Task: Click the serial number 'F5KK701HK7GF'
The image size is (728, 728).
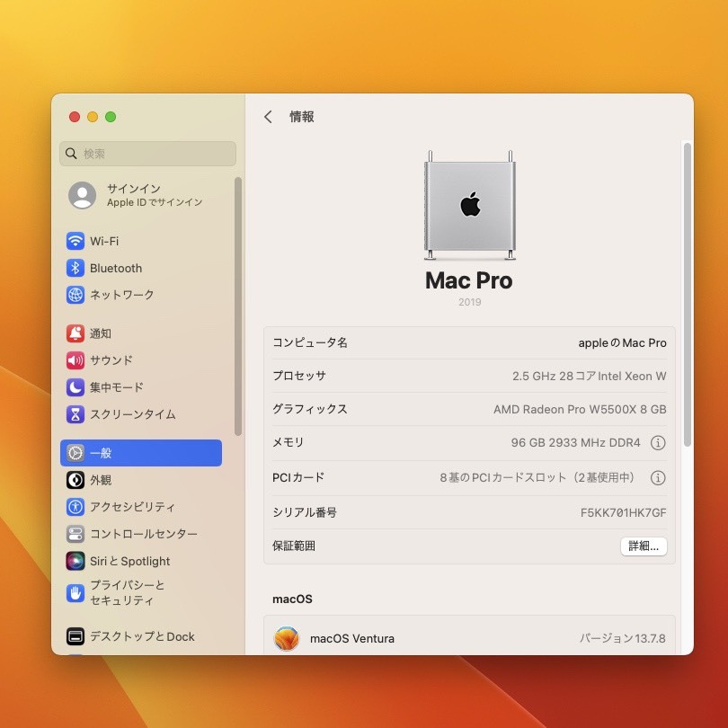Action: pos(624,512)
